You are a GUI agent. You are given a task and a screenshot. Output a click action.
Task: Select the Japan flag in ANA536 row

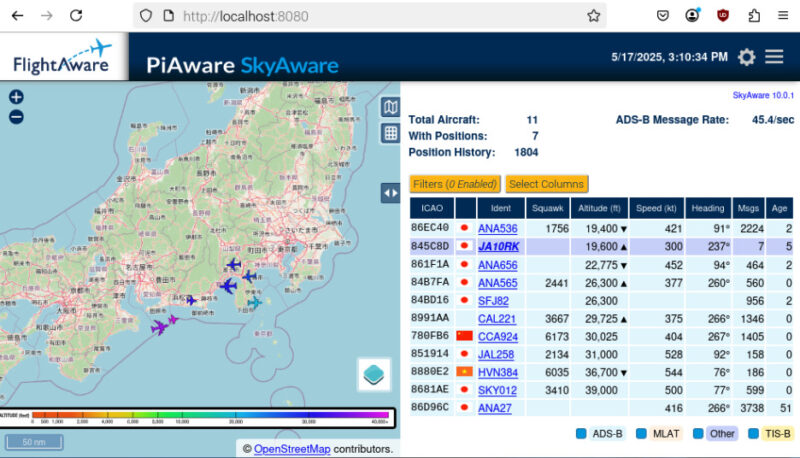click(464, 228)
